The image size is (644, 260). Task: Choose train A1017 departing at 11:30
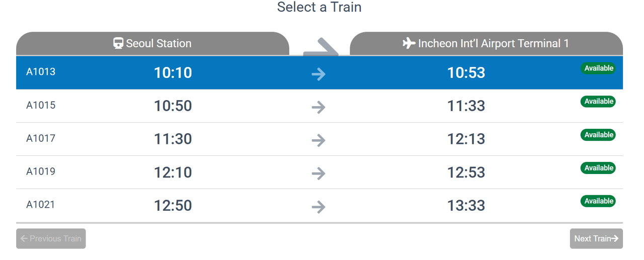(173, 139)
